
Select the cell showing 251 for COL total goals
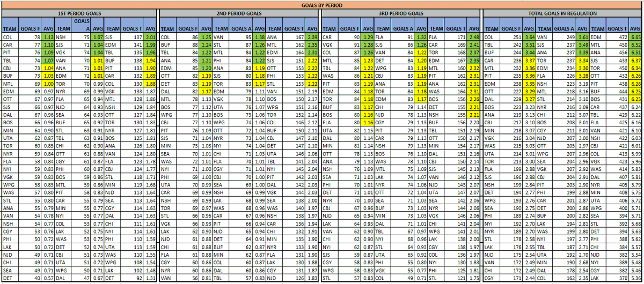[511, 38]
